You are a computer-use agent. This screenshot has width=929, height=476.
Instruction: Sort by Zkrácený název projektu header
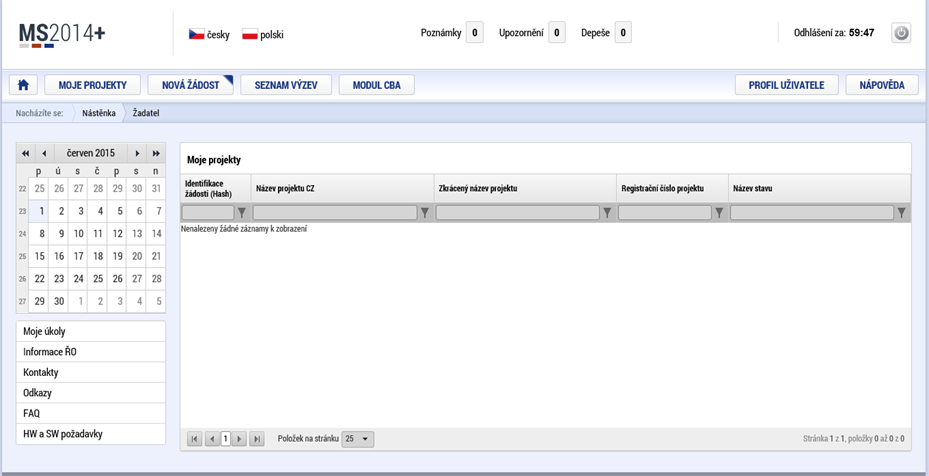tap(525, 189)
